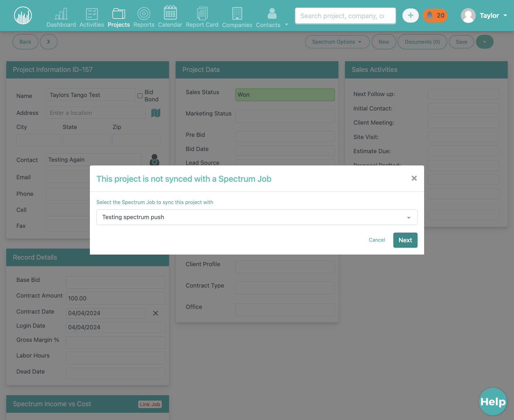
Task: Expand the teal dropdown beside Save
Action: click(485, 42)
